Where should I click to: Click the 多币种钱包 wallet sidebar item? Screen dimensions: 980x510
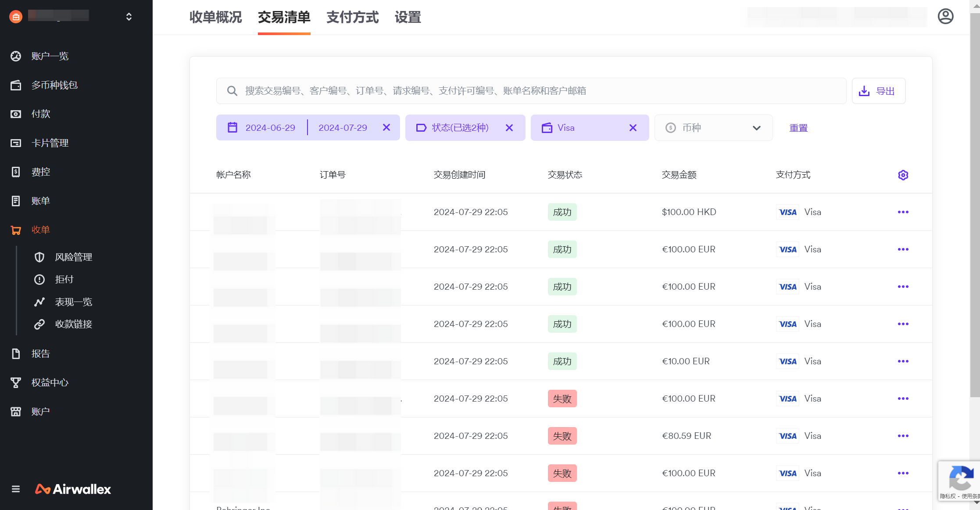click(54, 85)
